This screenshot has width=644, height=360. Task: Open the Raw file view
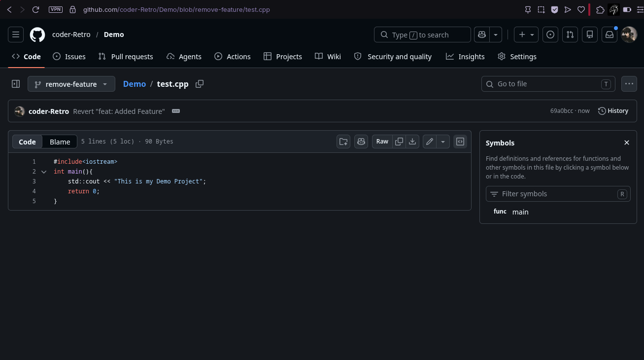(x=382, y=142)
